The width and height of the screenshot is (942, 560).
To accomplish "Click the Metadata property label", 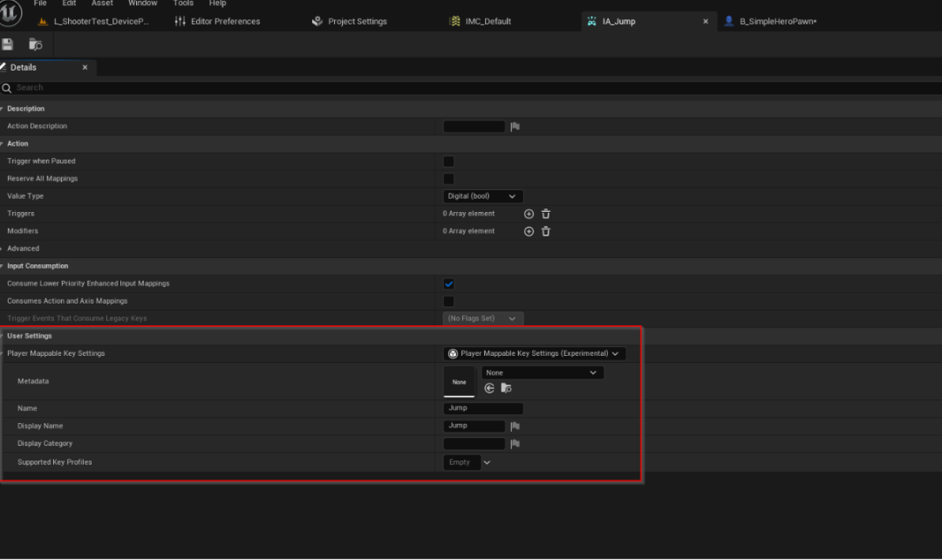I will point(33,381).
